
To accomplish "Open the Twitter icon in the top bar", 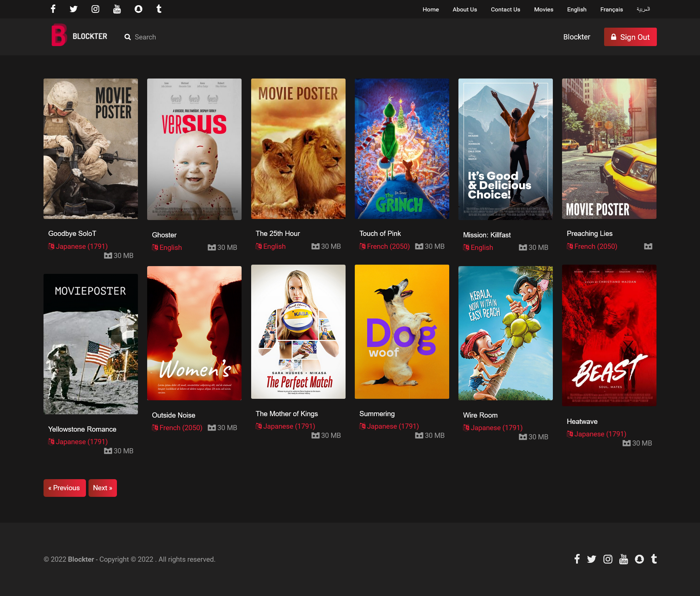I will coord(74,9).
